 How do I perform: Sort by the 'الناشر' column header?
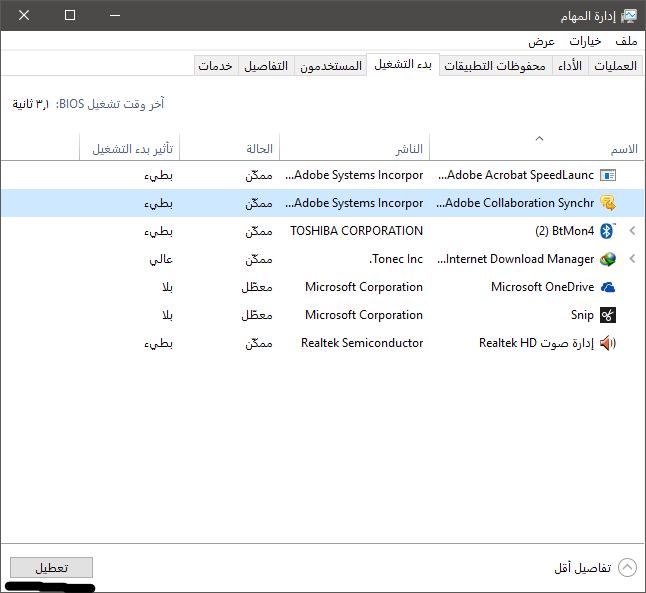(x=354, y=147)
